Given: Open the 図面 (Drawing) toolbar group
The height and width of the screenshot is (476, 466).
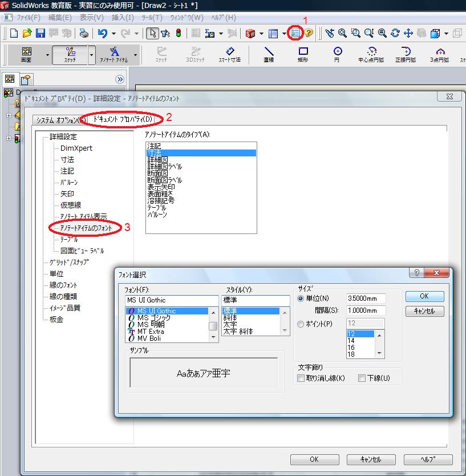Looking at the screenshot, I should point(26,55).
